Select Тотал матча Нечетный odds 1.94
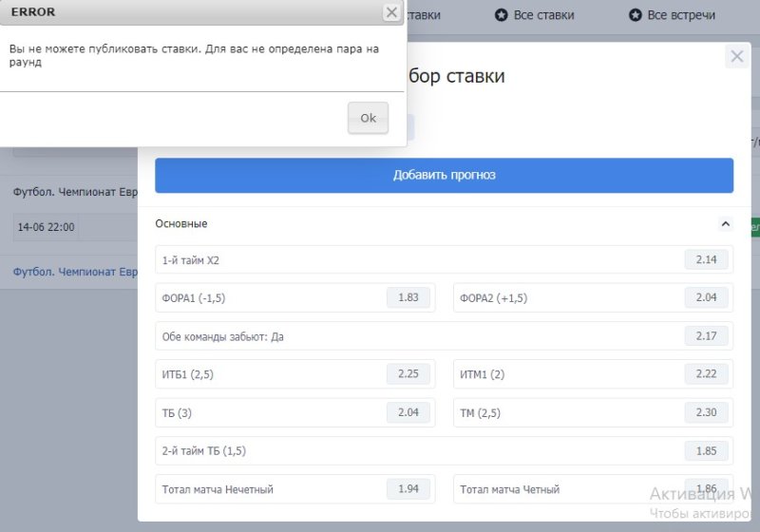 click(408, 489)
